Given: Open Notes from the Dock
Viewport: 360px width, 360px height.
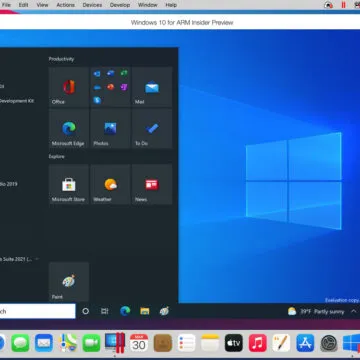Looking at the screenshot, I should tap(210, 343).
